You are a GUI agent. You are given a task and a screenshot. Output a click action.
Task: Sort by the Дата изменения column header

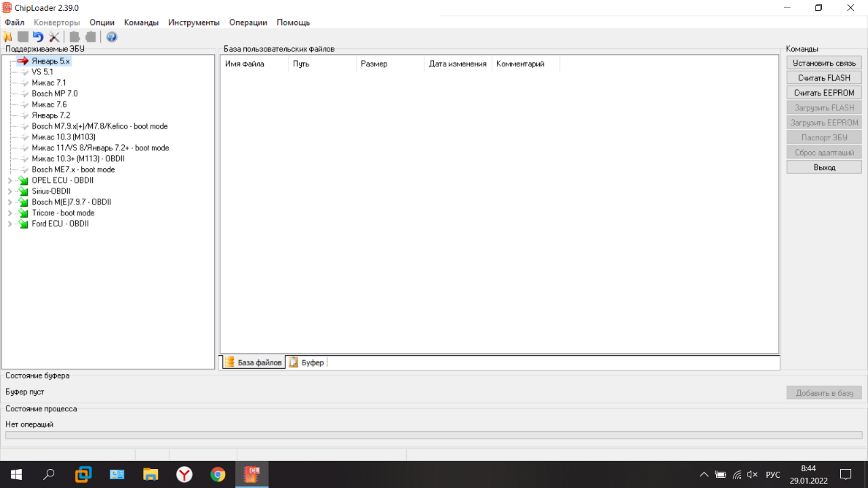coord(458,64)
